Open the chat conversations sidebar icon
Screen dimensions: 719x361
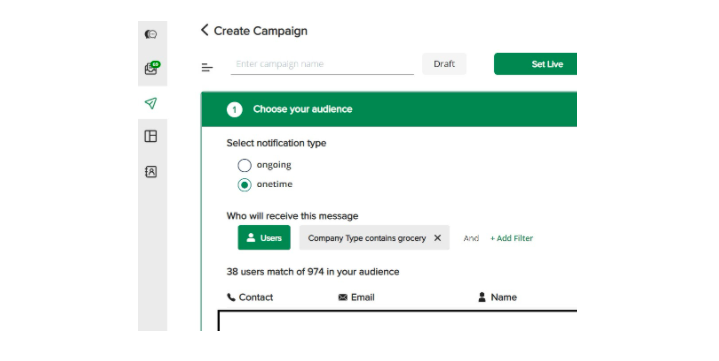pyautogui.click(x=151, y=34)
